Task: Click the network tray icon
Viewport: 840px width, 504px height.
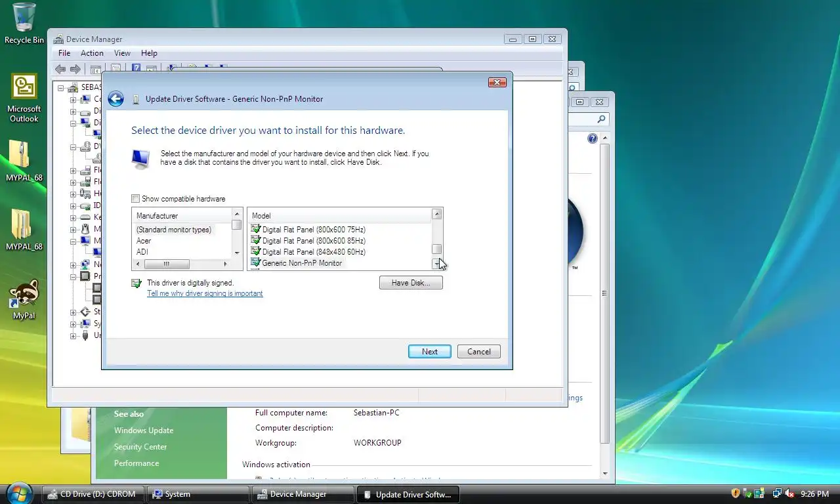Action: [x=777, y=493]
